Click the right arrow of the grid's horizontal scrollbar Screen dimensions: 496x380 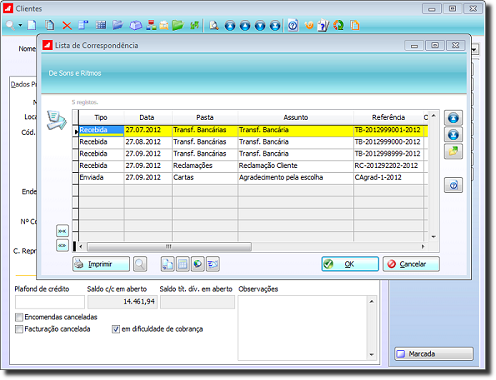pos(423,247)
